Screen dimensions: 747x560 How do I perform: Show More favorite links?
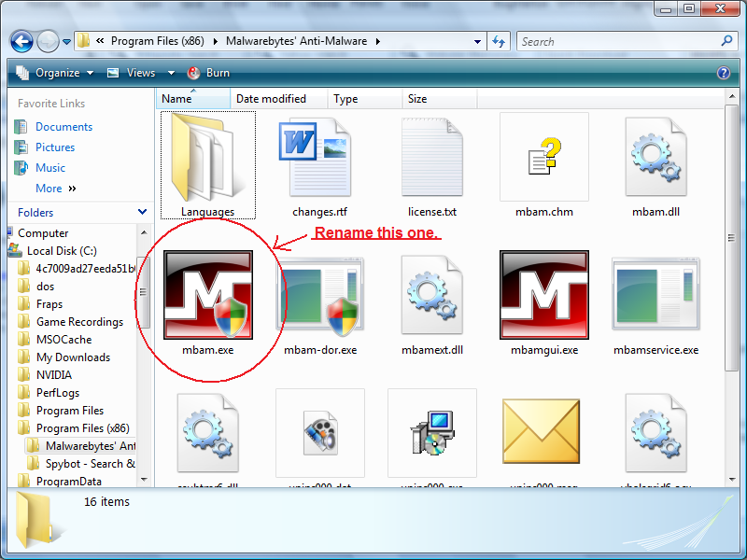coord(56,189)
